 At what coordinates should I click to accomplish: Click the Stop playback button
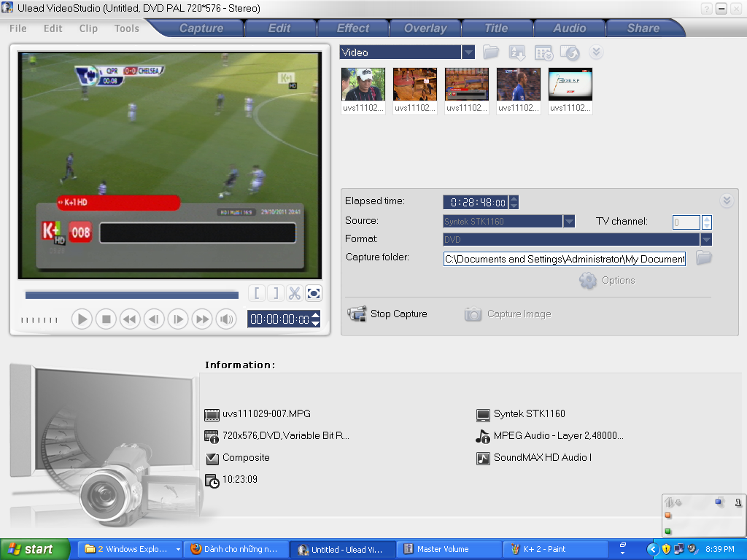tap(106, 319)
